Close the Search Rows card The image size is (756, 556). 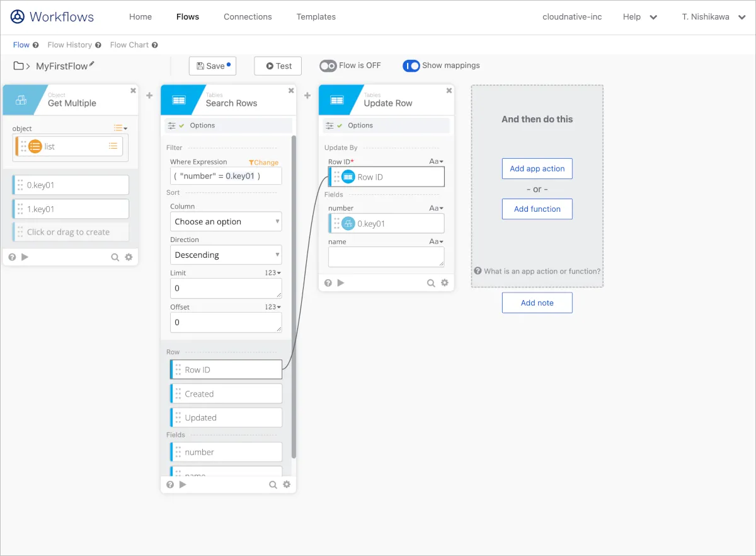[x=291, y=91]
